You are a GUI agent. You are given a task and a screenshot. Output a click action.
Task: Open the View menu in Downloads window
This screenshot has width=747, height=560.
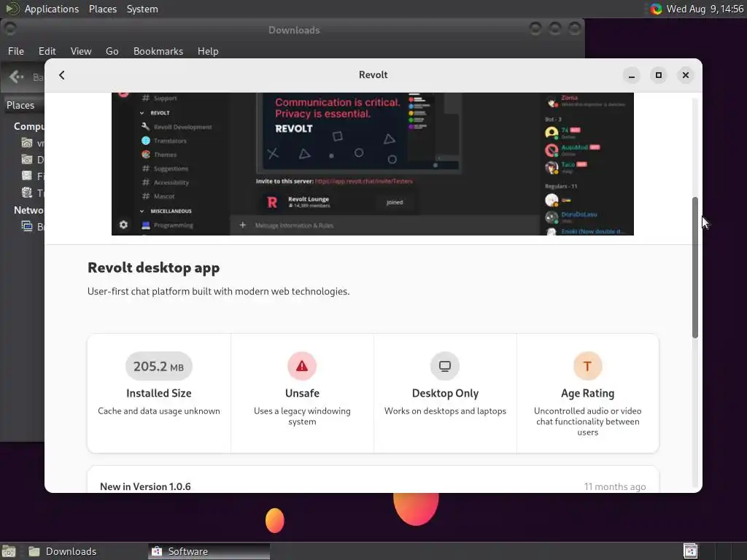pos(81,51)
